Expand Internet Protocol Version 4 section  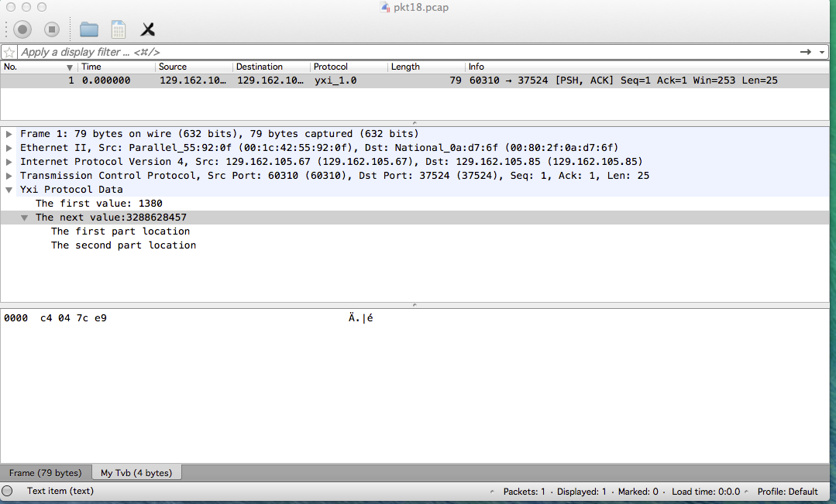click(9, 162)
